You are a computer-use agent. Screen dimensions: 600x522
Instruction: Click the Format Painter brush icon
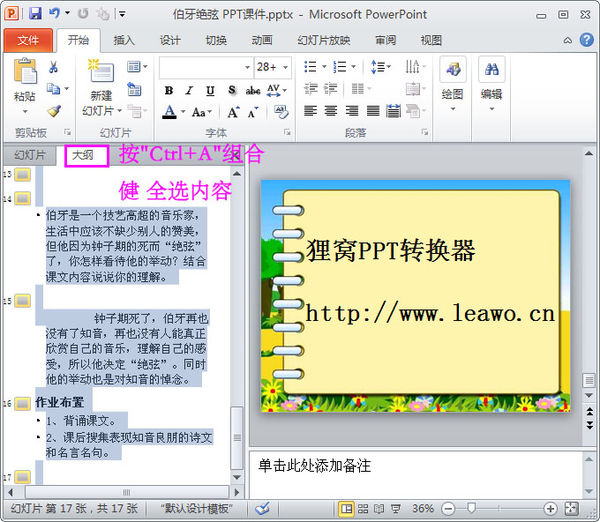53,112
